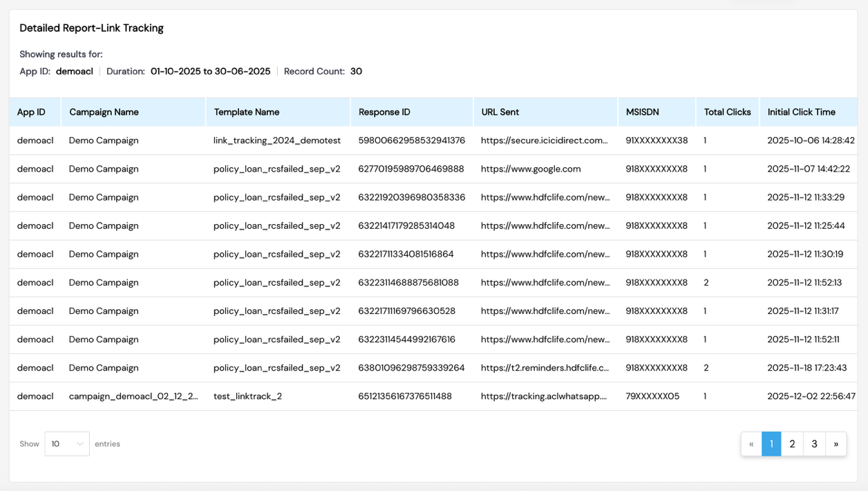Click the URL Sent column header

click(x=545, y=112)
